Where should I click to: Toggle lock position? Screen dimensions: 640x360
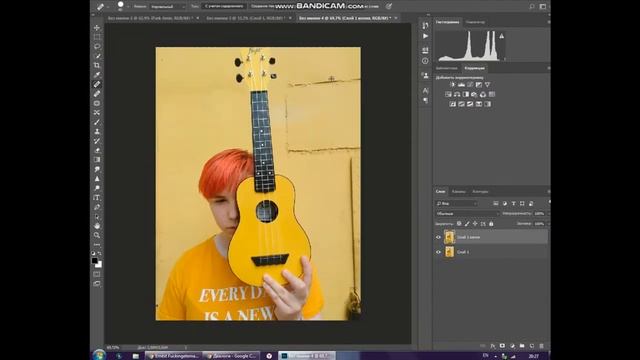[475, 224]
